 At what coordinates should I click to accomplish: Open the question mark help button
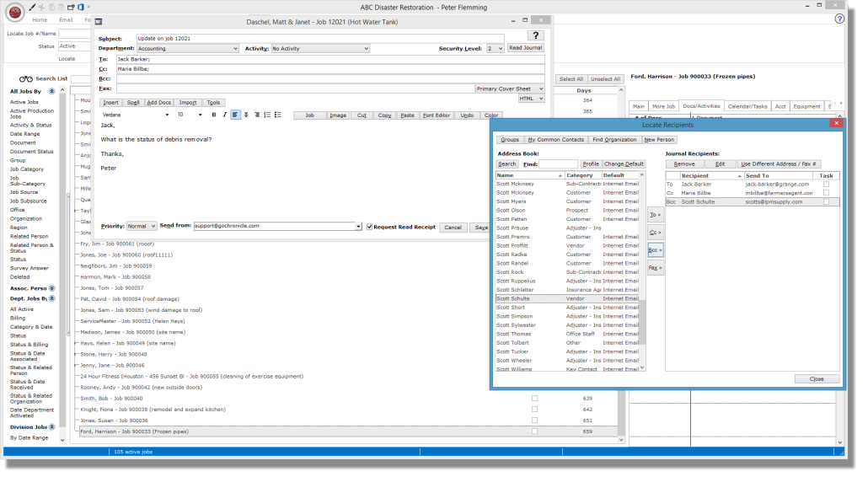pyautogui.click(x=535, y=35)
